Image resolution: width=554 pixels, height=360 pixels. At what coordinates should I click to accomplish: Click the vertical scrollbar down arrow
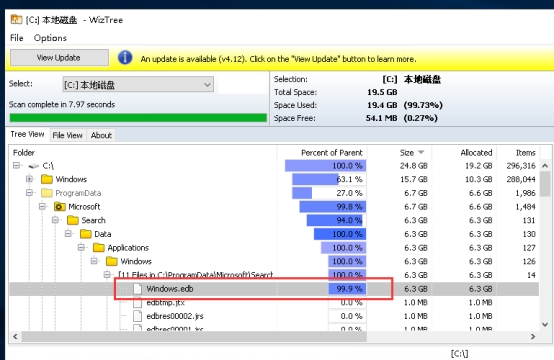(545, 324)
